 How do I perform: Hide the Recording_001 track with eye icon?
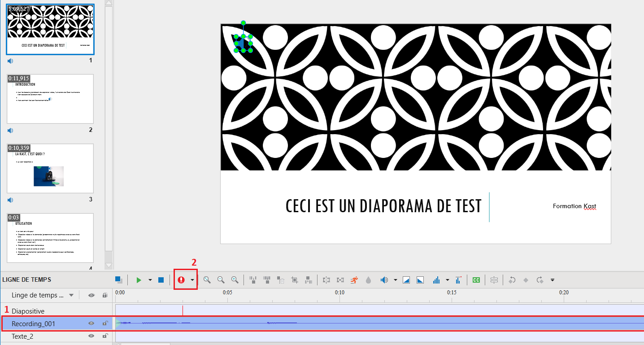pos(91,323)
